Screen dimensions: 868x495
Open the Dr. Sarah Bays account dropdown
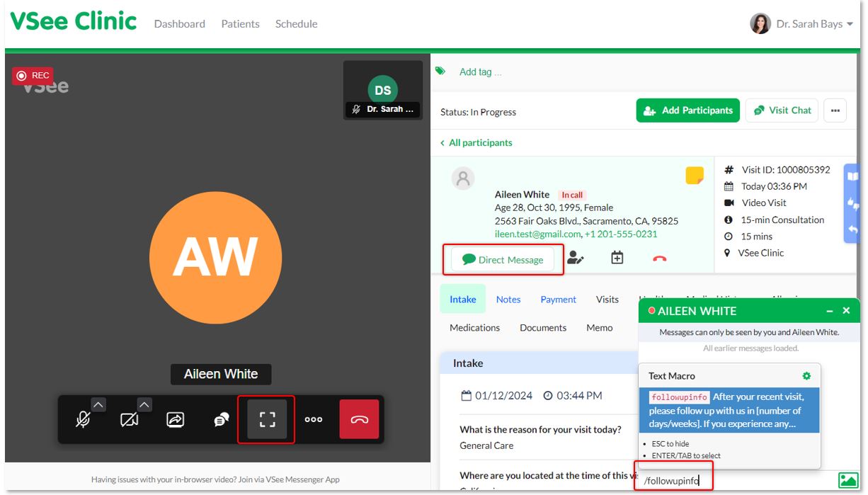814,23
